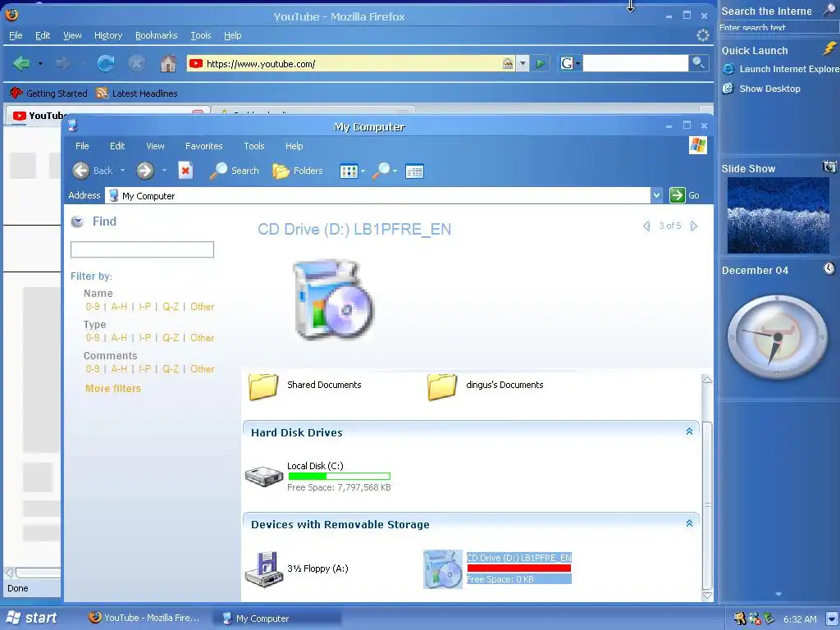The image size is (840, 630).
Task: Select Local Disk (C:) drive icon
Action: (263, 476)
